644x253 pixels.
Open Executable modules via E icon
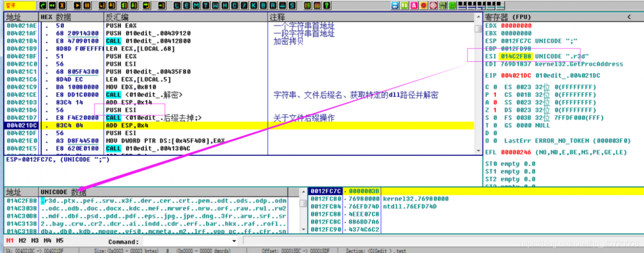pos(187,5)
